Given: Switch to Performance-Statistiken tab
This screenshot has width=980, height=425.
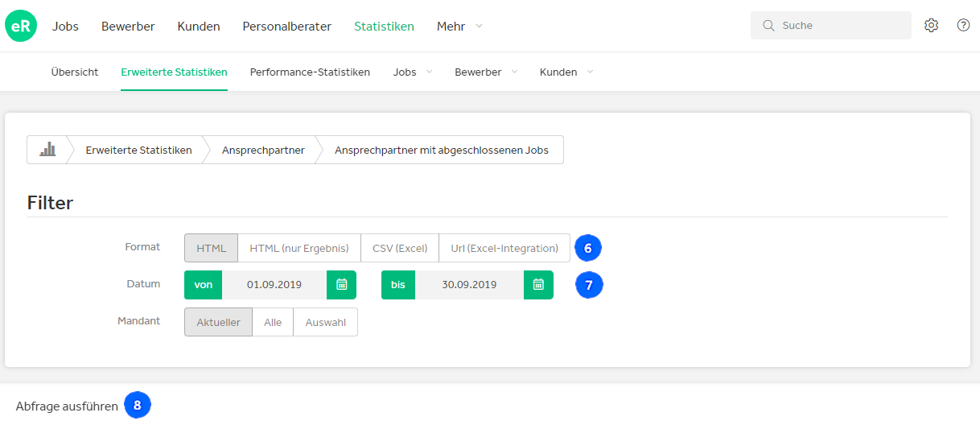Looking at the screenshot, I should 310,72.
